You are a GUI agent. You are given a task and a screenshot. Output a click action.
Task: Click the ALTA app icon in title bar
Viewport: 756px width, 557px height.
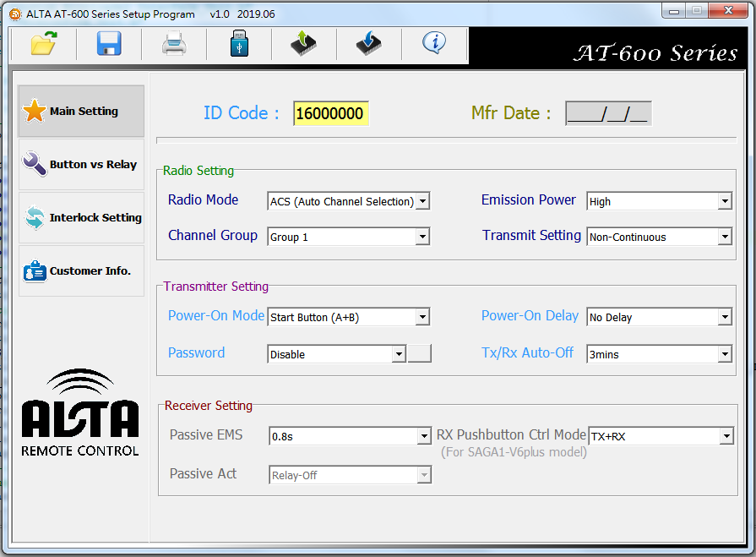tap(15, 14)
